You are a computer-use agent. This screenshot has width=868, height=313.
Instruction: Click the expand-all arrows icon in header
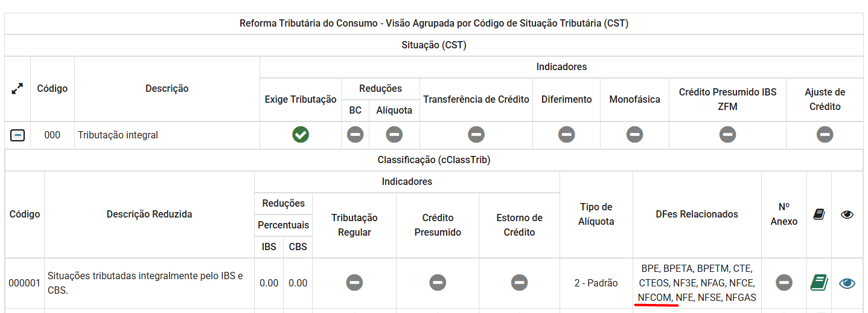18,89
